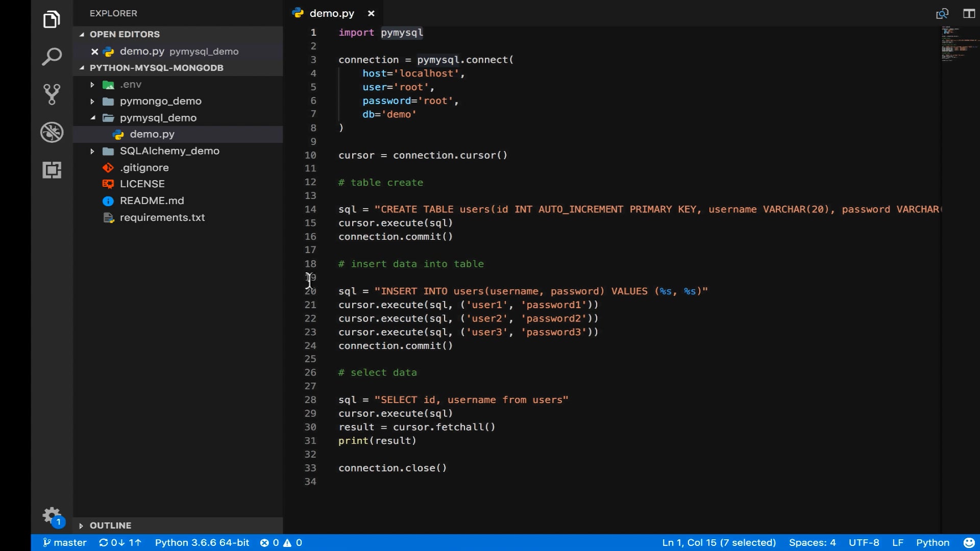Click the Manage gear icon
This screenshot has width=980, height=551.
point(51,515)
